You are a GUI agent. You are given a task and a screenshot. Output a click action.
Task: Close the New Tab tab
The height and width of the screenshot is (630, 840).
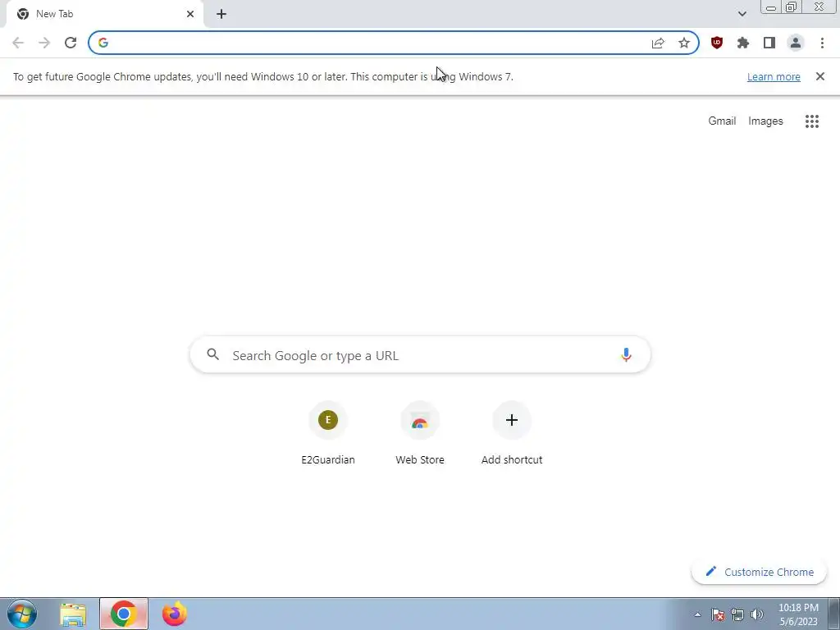click(190, 14)
